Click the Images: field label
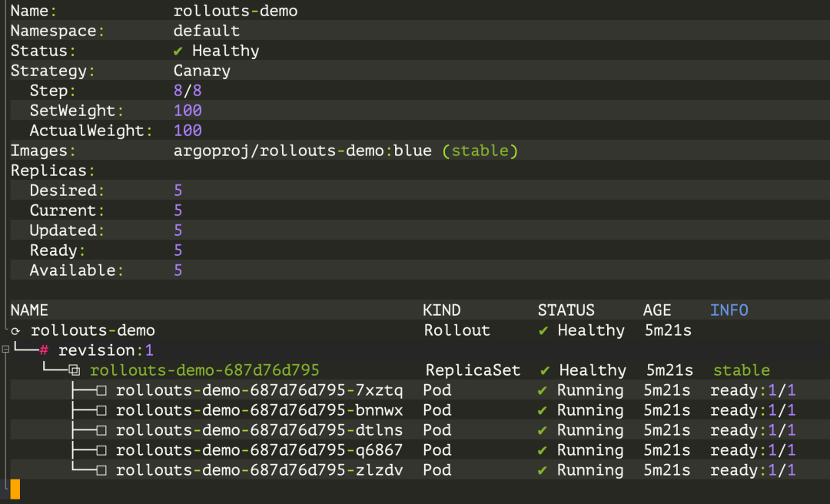The width and height of the screenshot is (830, 504). click(43, 151)
